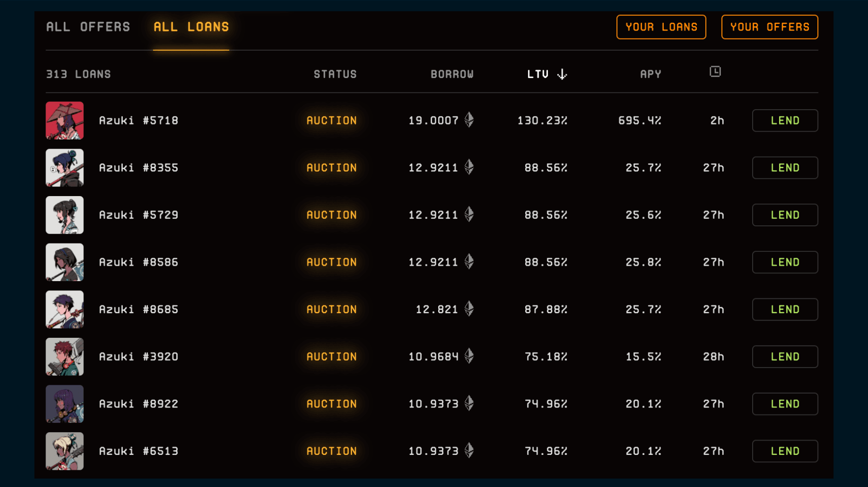
Task: Select Azuki #6513 avatar thumbnail
Action: (x=65, y=451)
